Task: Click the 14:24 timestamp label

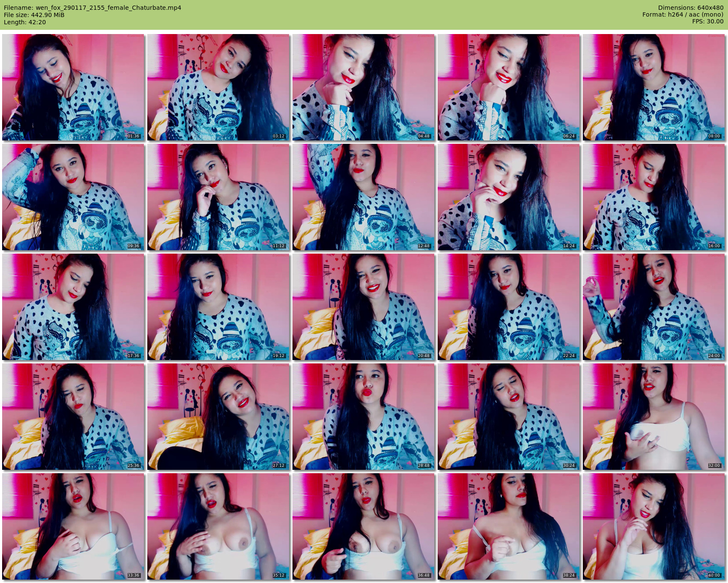Action: tap(569, 246)
